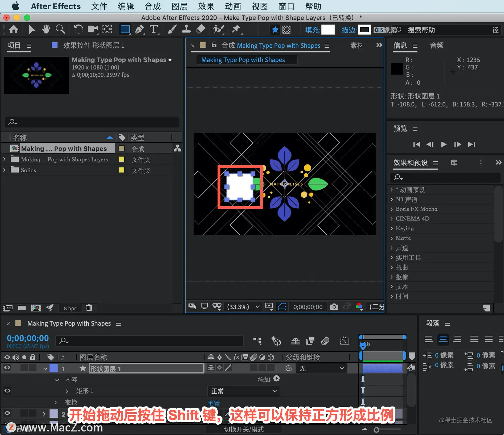Toggle visibility eye of layer 2

[7, 413]
